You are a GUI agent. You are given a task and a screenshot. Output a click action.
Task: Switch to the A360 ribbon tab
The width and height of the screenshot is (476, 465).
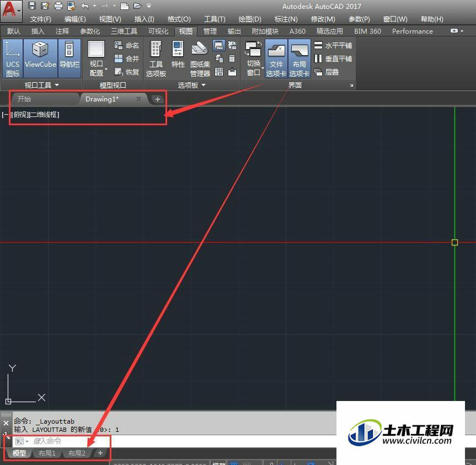(x=297, y=31)
